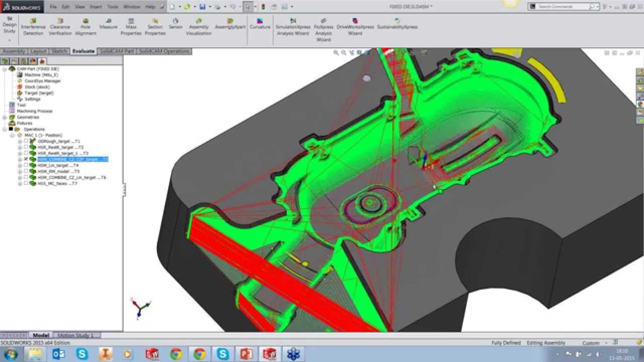Expand the Geometries tree node
The width and height of the screenshot is (644, 362).
click(x=5, y=117)
